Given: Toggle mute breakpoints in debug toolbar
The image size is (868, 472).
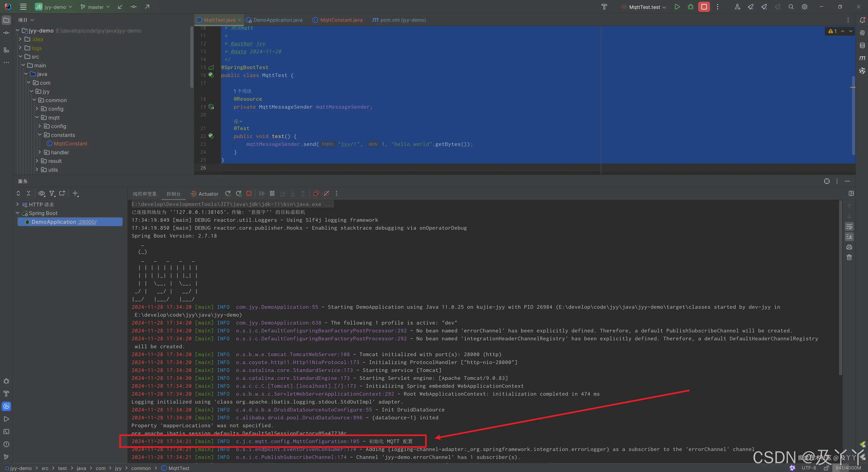Looking at the screenshot, I should coord(326,194).
